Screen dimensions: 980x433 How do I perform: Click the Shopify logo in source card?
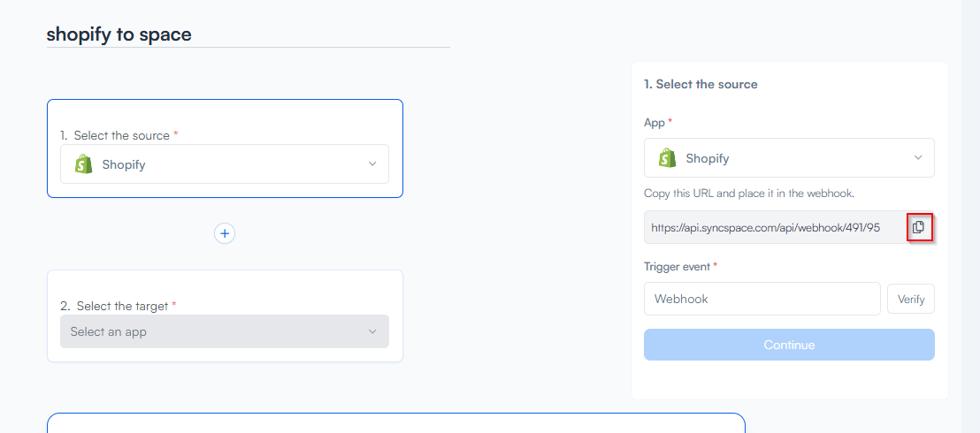[x=84, y=164]
